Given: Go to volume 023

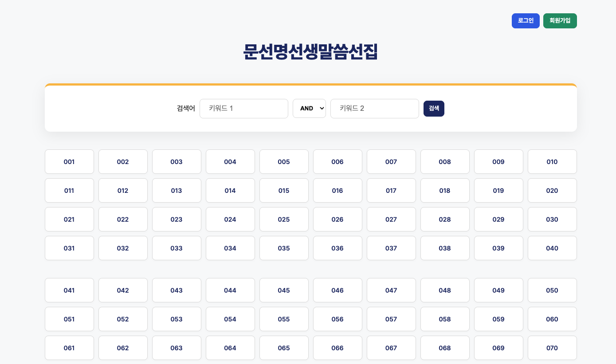Looking at the screenshot, I should click(177, 219).
